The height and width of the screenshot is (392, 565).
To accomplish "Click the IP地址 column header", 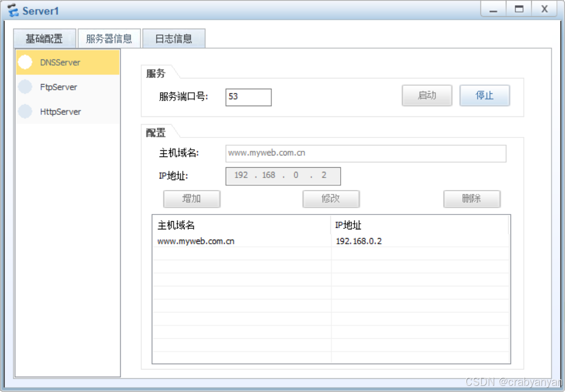I will point(420,225).
